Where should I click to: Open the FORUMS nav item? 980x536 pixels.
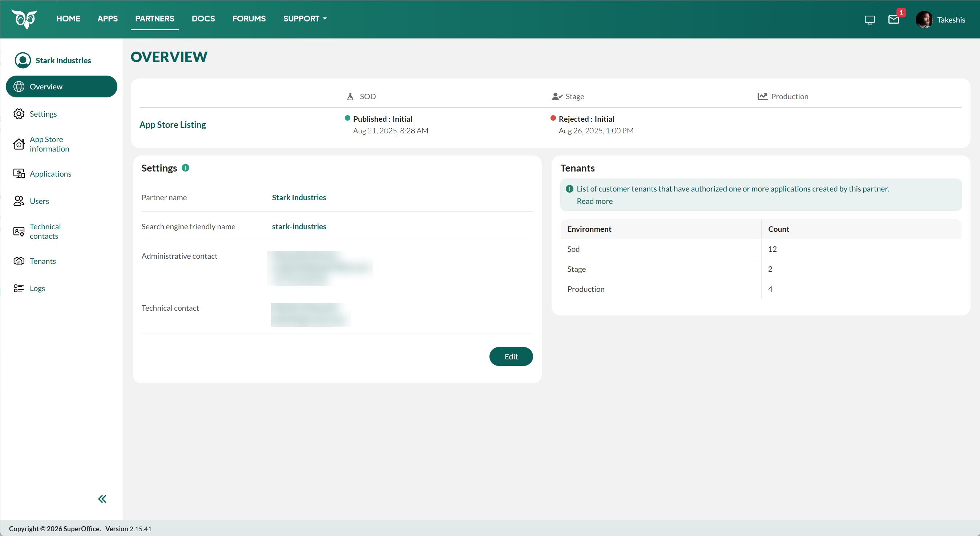pos(249,19)
